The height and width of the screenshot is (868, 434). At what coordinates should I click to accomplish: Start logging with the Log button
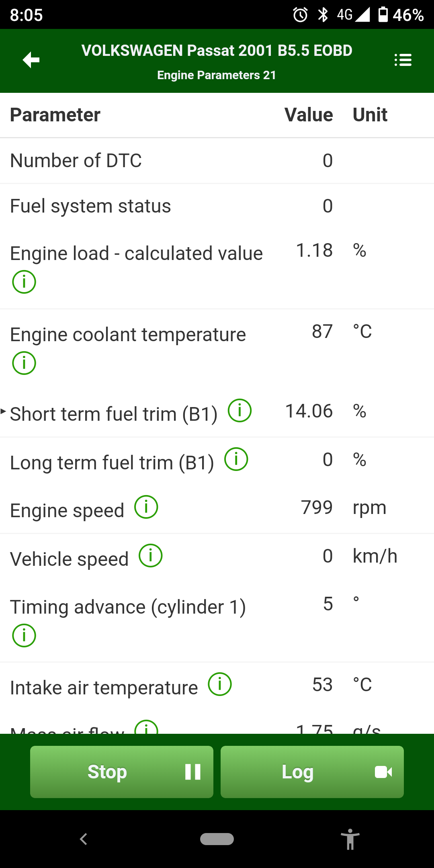pyautogui.click(x=312, y=772)
